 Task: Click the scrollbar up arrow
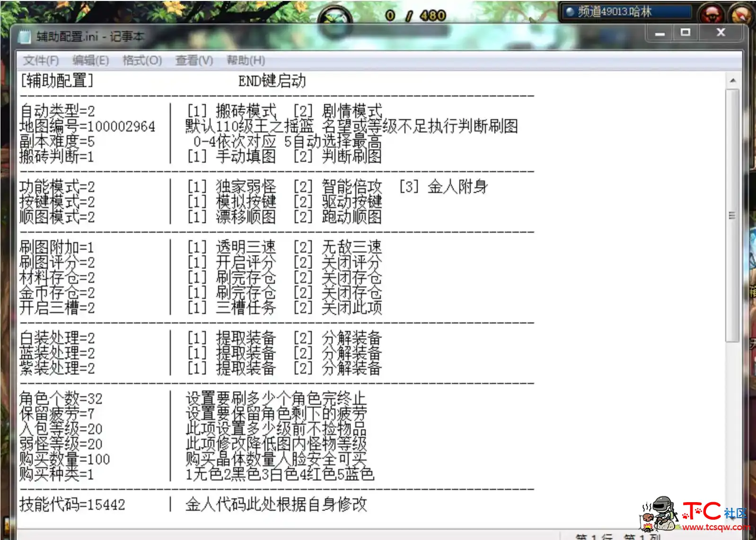point(732,81)
